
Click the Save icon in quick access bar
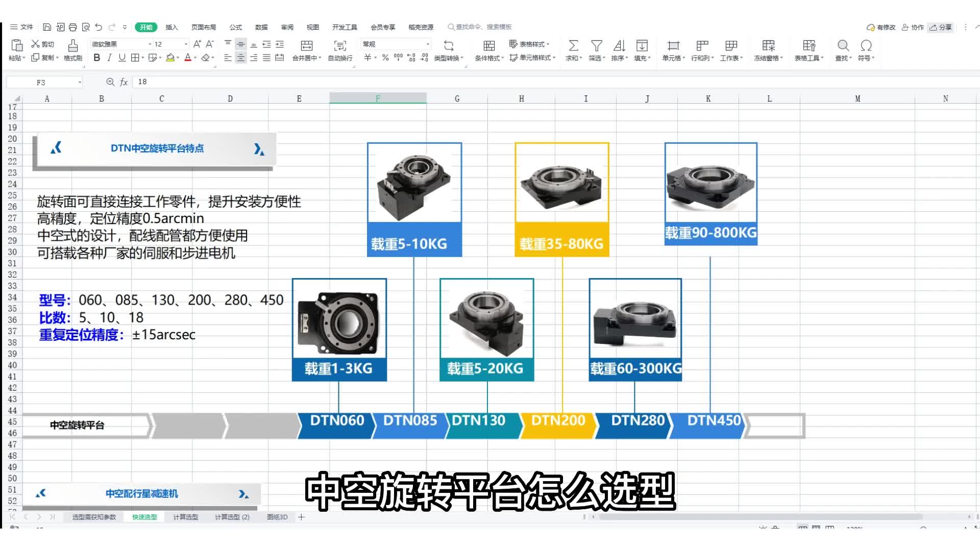click(x=47, y=27)
